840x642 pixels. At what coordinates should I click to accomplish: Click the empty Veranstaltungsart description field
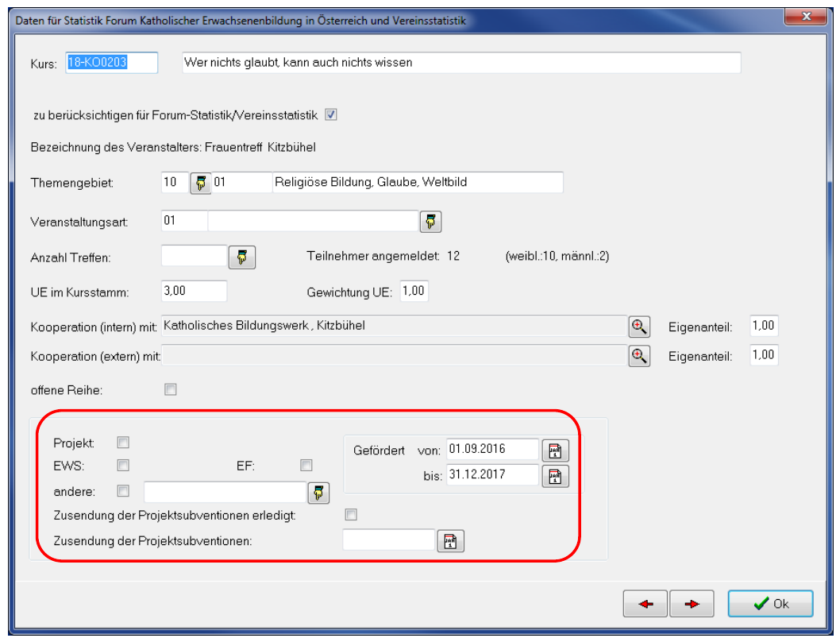pyautogui.click(x=313, y=221)
